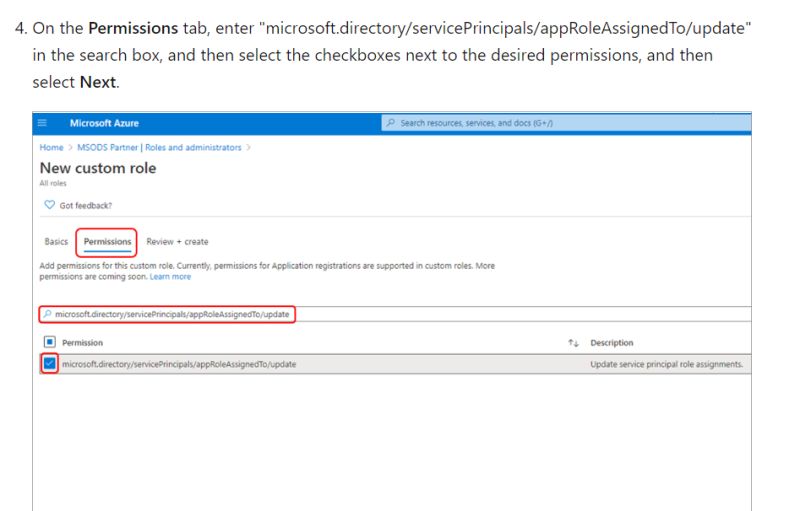800x511 pixels.
Task: Open the Azure hamburger menu
Action: (x=42, y=123)
